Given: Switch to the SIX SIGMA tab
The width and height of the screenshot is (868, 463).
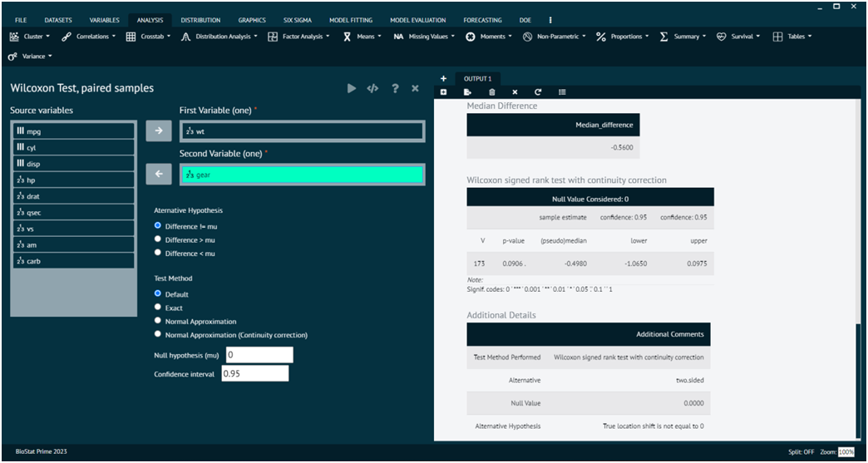Looking at the screenshot, I should click(x=298, y=21).
